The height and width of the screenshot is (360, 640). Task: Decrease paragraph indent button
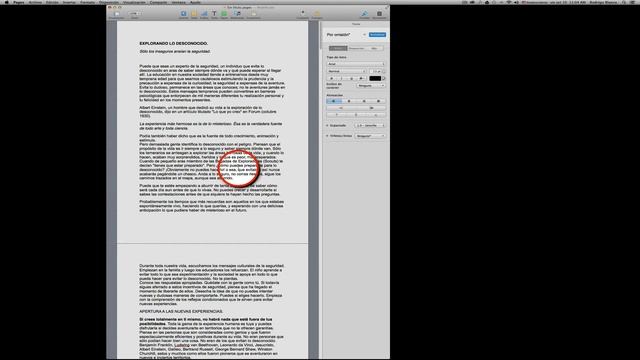(341, 108)
